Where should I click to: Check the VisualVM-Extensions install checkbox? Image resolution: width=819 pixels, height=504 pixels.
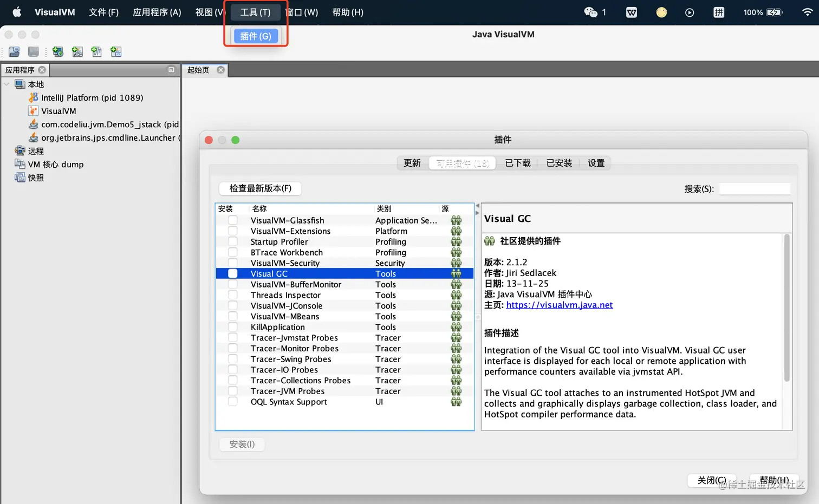[x=232, y=231]
